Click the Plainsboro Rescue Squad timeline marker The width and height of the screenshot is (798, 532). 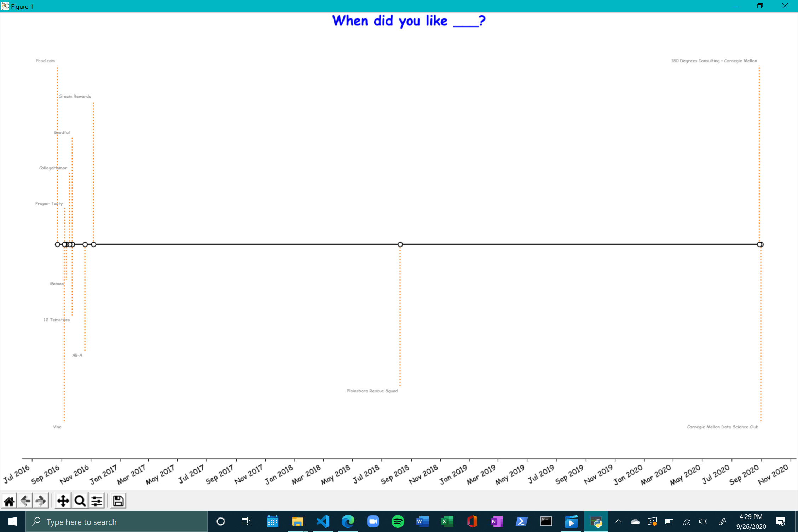click(400, 244)
